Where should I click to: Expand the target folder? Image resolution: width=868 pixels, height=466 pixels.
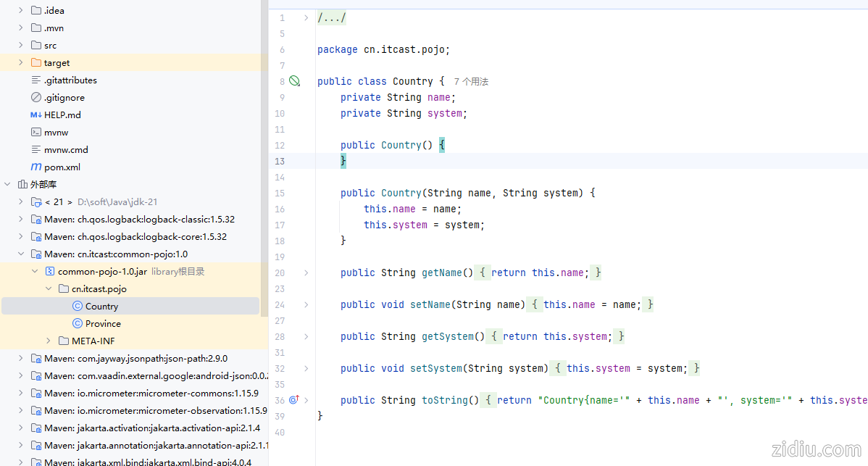pyautogui.click(x=21, y=62)
